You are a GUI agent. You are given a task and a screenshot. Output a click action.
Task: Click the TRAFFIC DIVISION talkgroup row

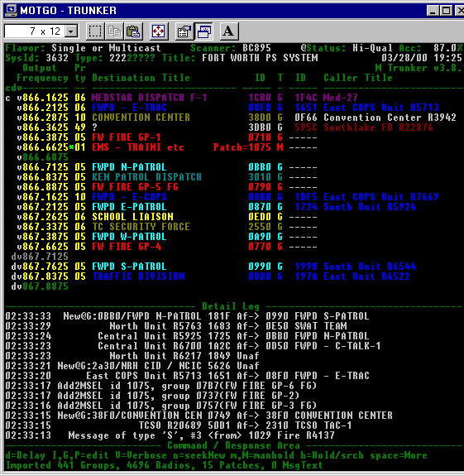click(x=234, y=276)
